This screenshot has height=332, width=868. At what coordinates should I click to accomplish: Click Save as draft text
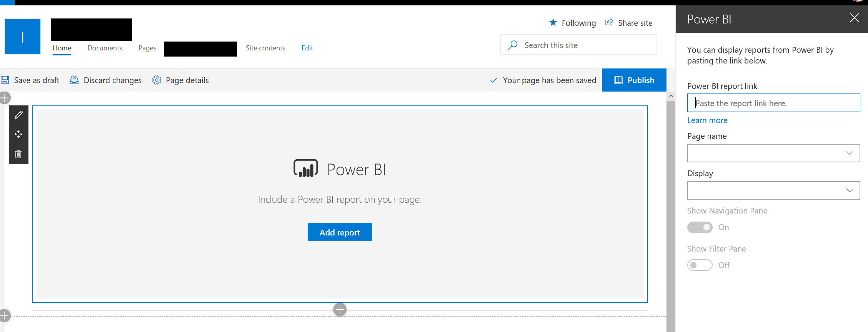pyautogui.click(x=37, y=80)
